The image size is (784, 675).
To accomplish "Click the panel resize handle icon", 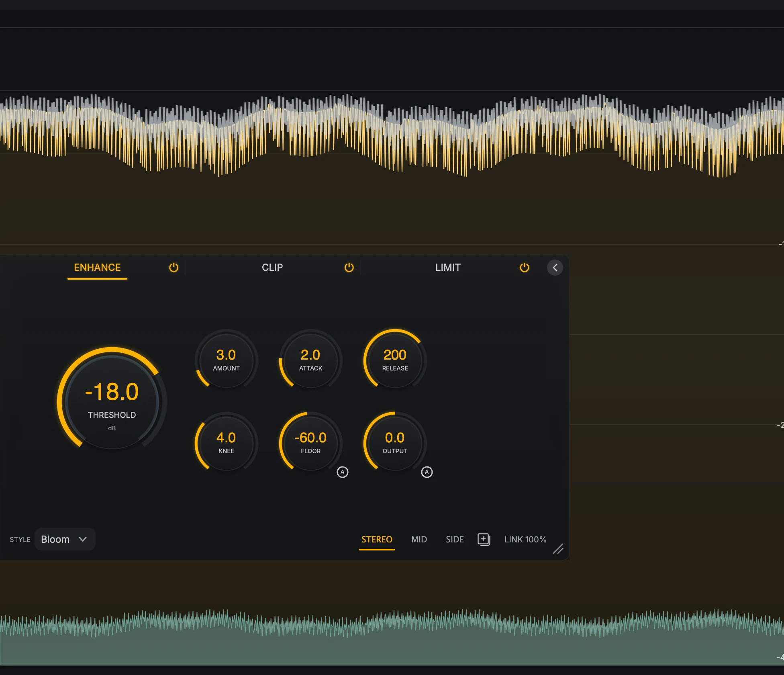I will click(x=558, y=549).
